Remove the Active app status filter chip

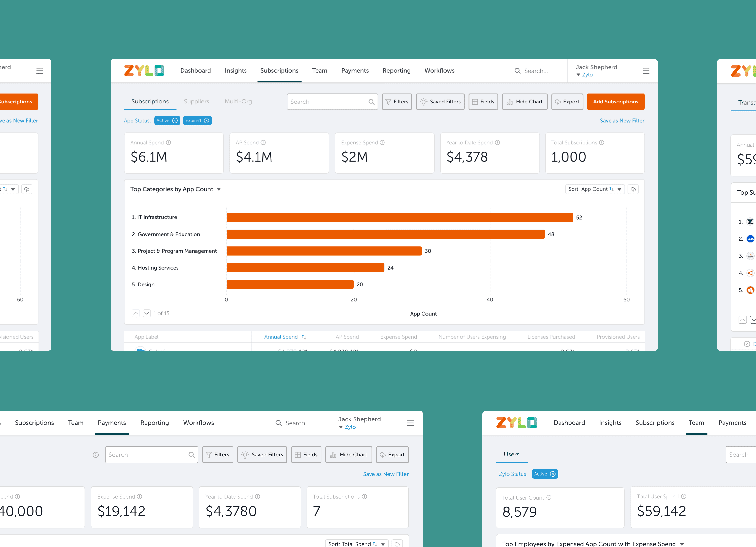pos(175,121)
